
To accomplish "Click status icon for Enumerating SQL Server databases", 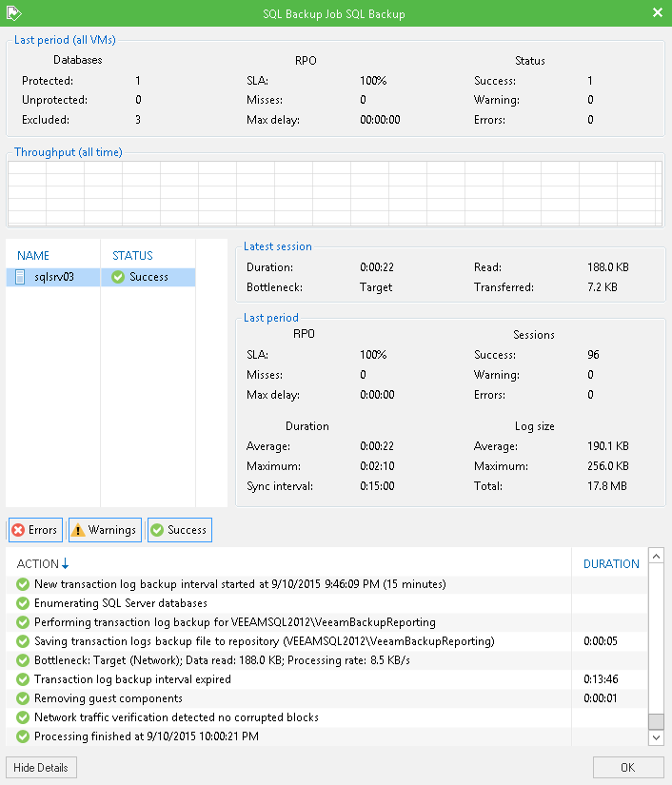I will point(23,603).
